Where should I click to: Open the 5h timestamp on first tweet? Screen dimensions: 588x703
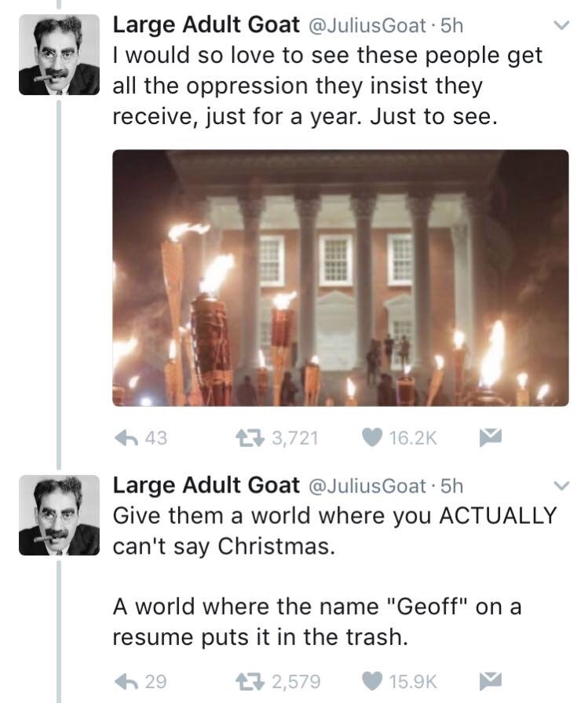click(451, 26)
